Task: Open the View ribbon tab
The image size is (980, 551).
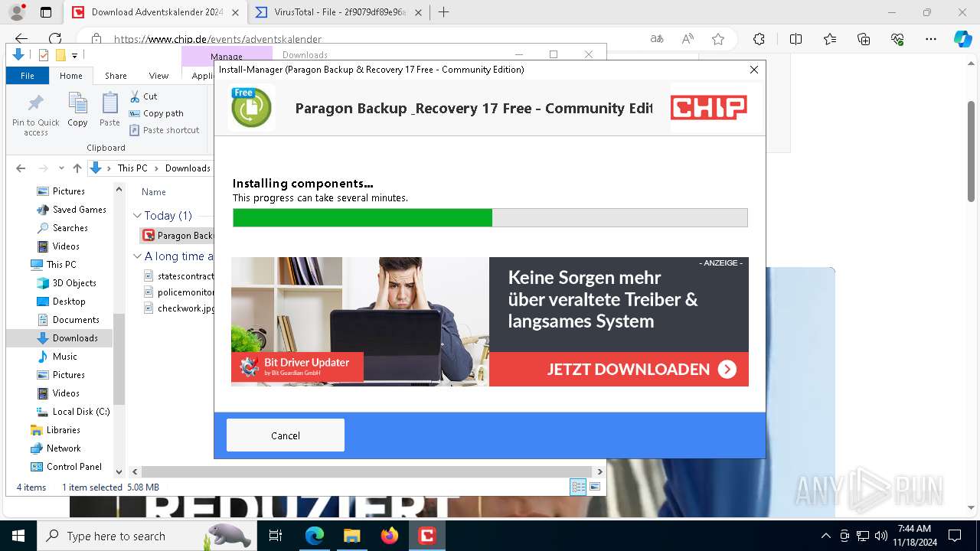Action: pyautogui.click(x=158, y=76)
